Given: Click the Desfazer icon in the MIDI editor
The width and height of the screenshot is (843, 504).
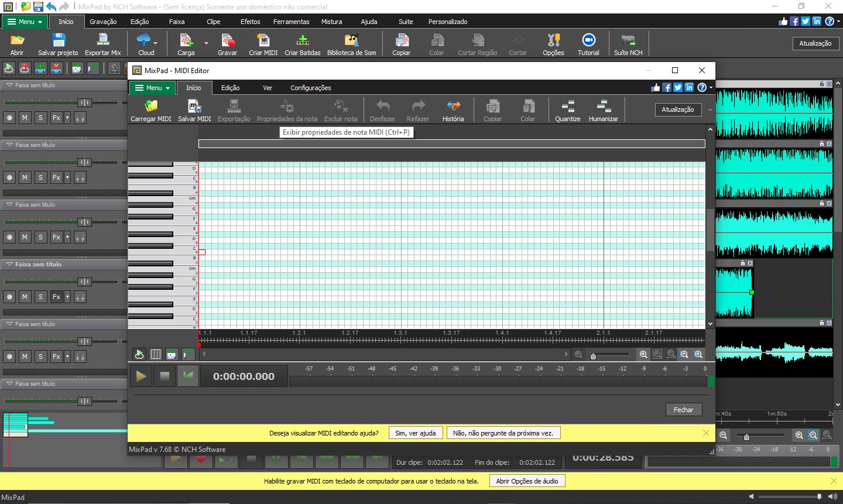Looking at the screenshot, I should (x=382, y=110).
